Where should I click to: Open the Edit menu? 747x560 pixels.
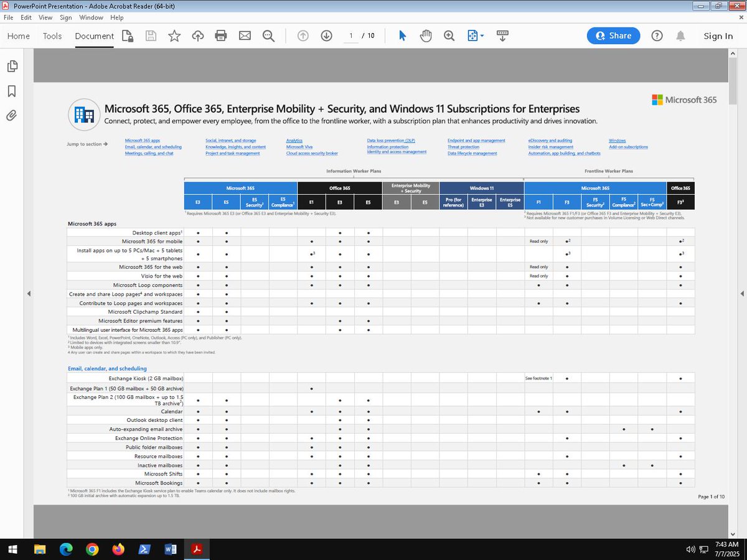[26, 17]
